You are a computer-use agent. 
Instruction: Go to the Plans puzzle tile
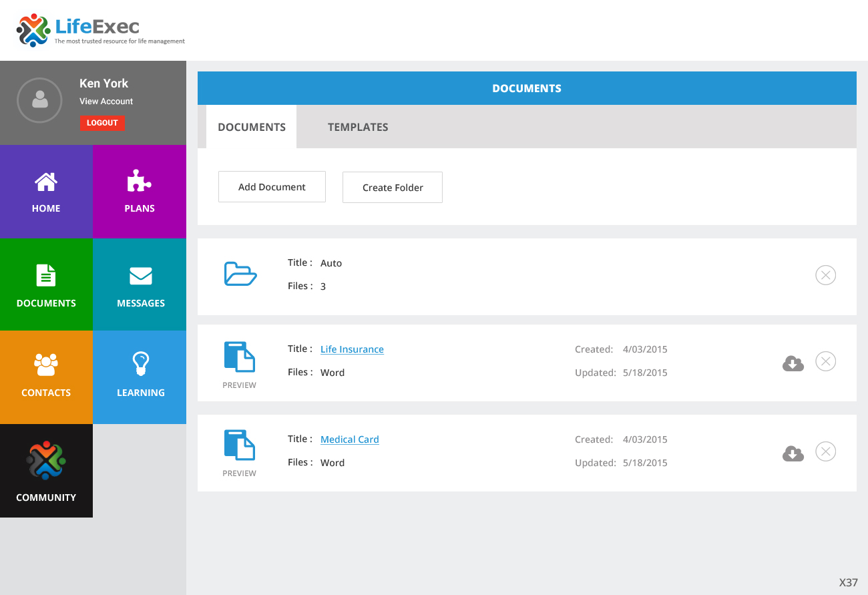click(140, 192)
